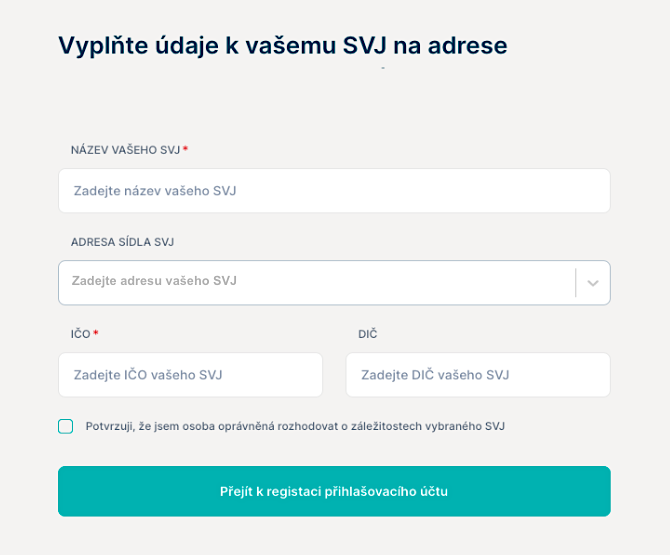The image size is (670, 555).
Task: Click the 'NÁZEV VAŠEHO SVJ' field label
Action: tap(125, 150)
